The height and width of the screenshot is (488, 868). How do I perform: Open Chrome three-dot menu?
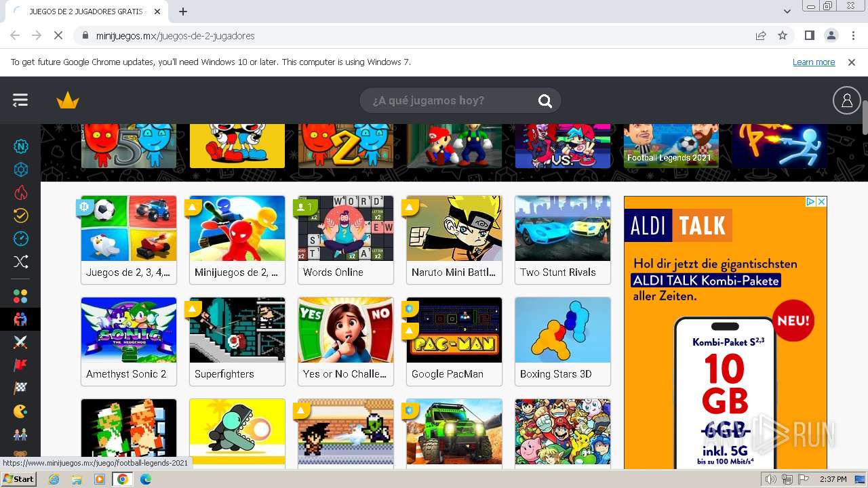(x=853, y=35)
